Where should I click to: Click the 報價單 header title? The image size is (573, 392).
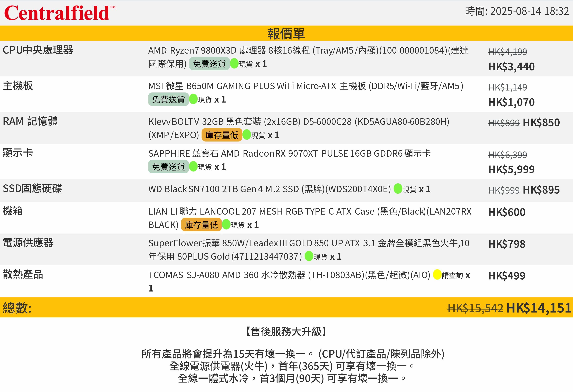click(x=286, y=34)
